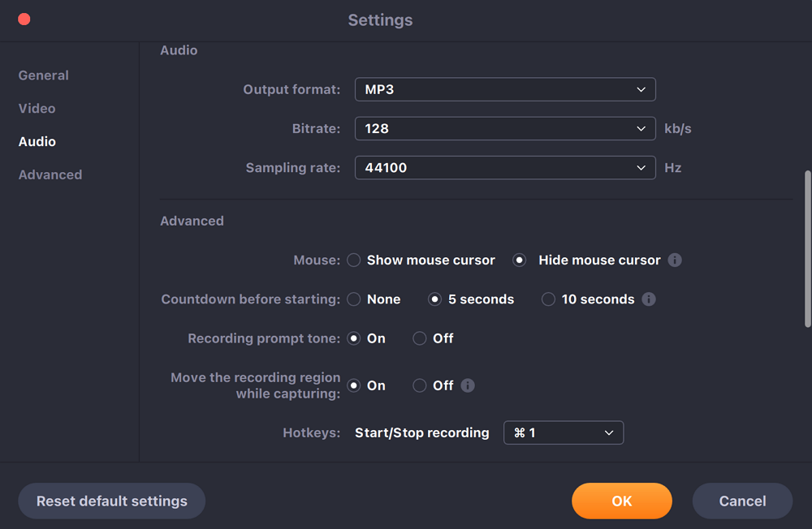The image size is (812, 529).
Task: Click Reset default settings
Action: pyautogui.click(x=112, y=501)
